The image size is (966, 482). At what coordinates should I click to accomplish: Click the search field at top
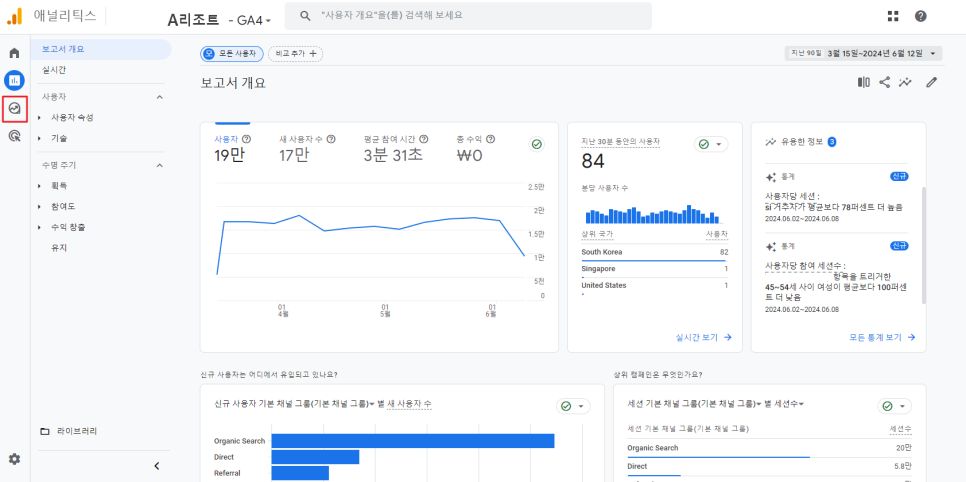point(468,16)
